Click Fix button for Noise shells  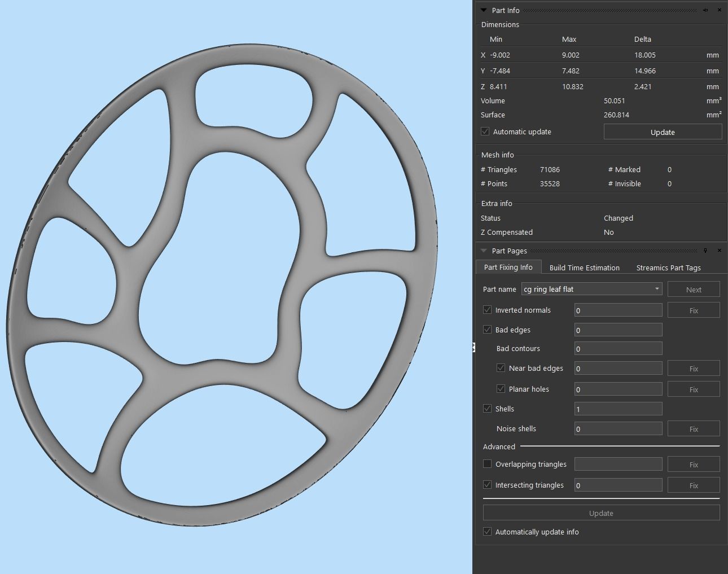pos(694,429)
